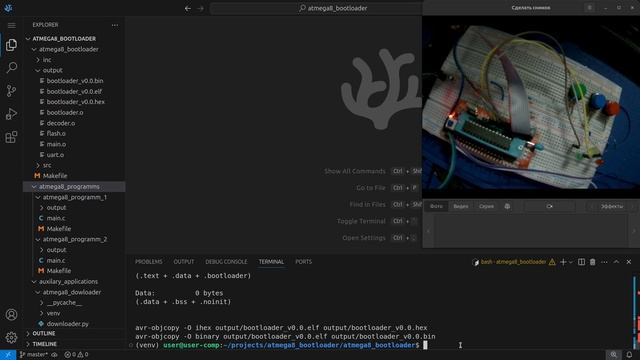This screenshot has width=640, height=360.
Task: Open notifications bell in status bar
Action: [629, 355]
